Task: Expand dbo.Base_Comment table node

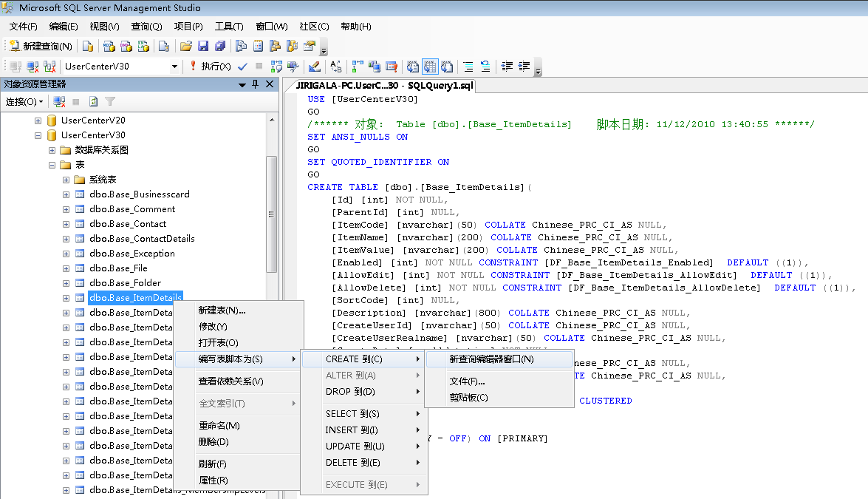Action: coord(66,209)
